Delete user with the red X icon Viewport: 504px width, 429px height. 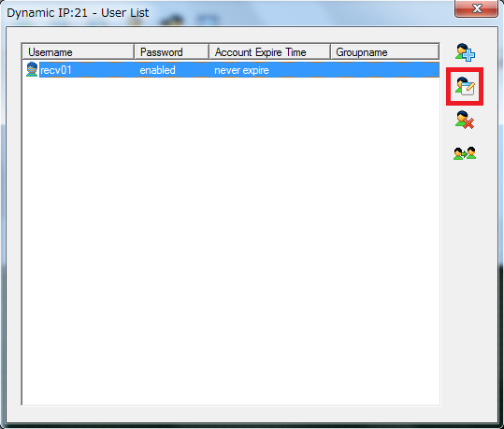465,120
